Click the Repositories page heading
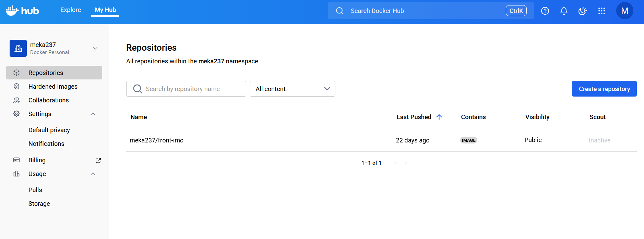The image size is (644, 239). click(151, 48)
